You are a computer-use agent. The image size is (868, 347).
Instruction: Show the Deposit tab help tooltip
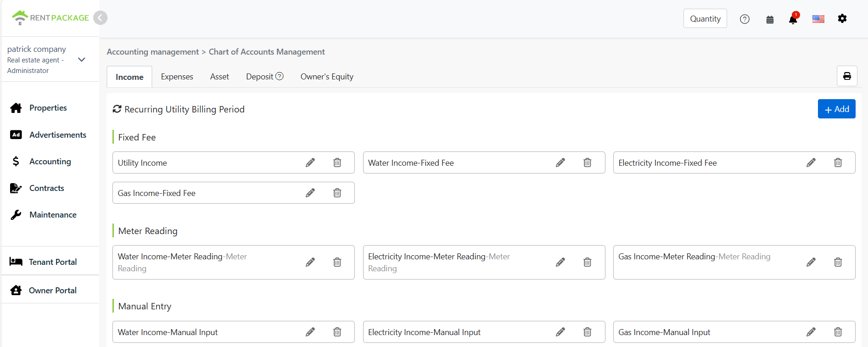(x=280, y=76)
